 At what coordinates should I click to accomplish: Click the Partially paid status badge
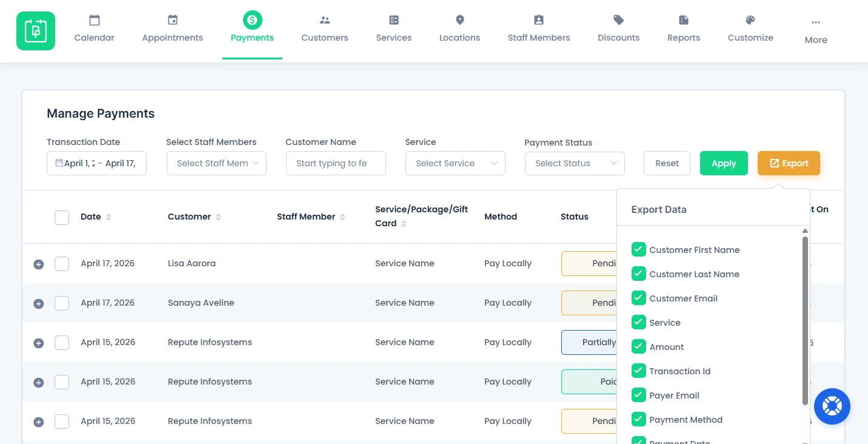coord(589,342)
